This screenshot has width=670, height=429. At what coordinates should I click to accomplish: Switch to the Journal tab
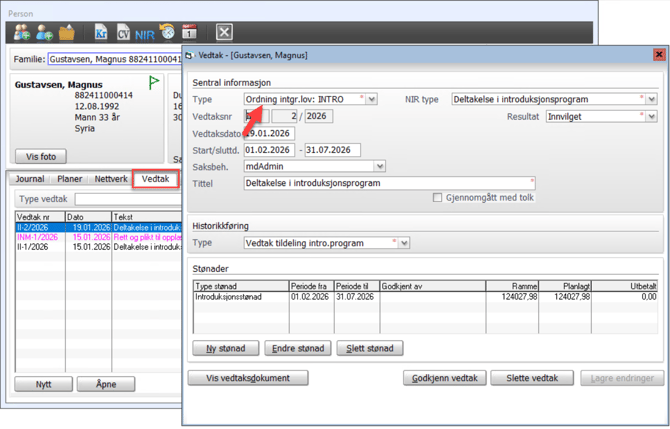click(x=29, y=179)
